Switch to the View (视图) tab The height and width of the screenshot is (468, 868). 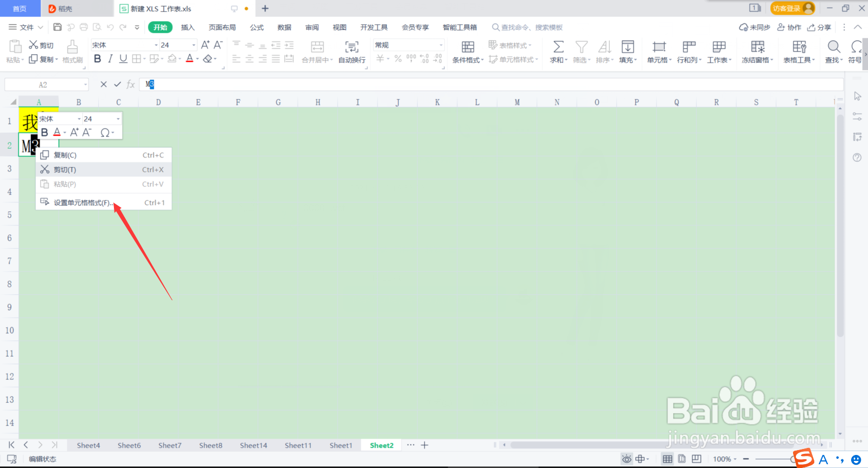pos(340,27)
